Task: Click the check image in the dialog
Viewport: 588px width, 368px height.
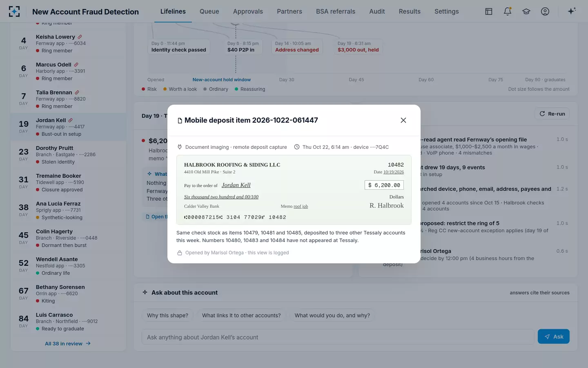Action: point(294,190)
